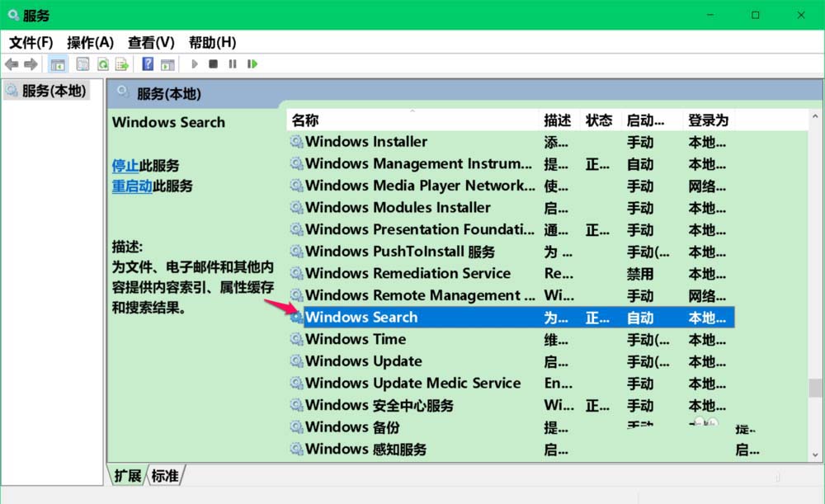Toggle the Show/Hide Console Tree icon

(x=59, y=64)
